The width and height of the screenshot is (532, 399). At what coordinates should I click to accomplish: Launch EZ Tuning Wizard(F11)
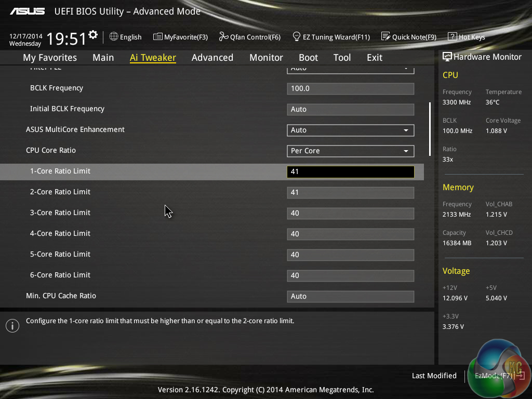[331, 37]
